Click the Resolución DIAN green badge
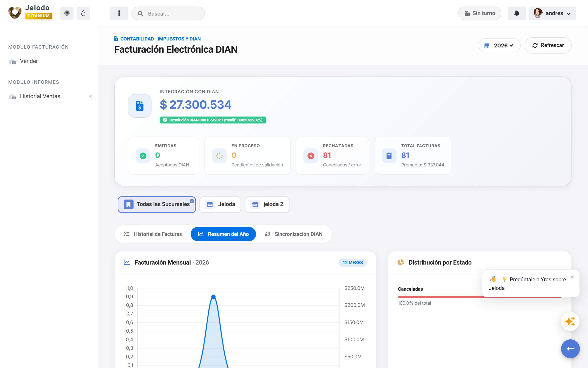The width and height of the screenshot is (588, 368). pyautogui.click(x=213, y=120)
